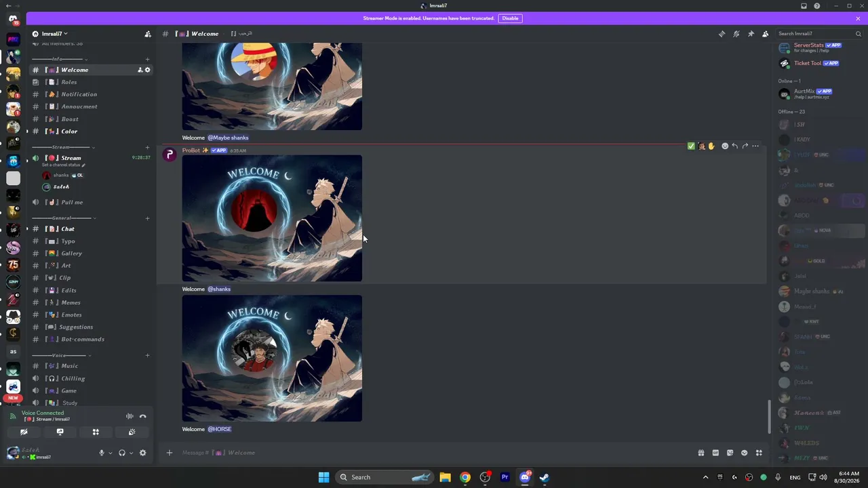Create a channel in Voice category
This screenshot has height=488, width=868.
point(147,355)
